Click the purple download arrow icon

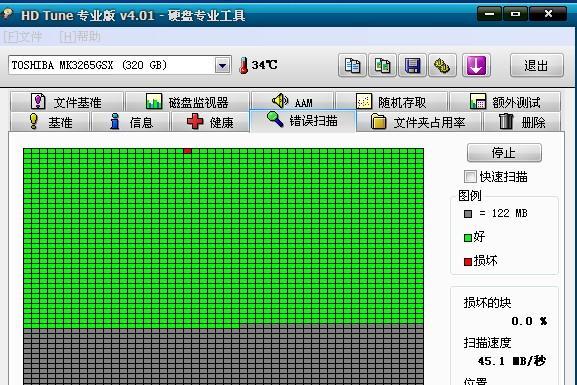476,66
